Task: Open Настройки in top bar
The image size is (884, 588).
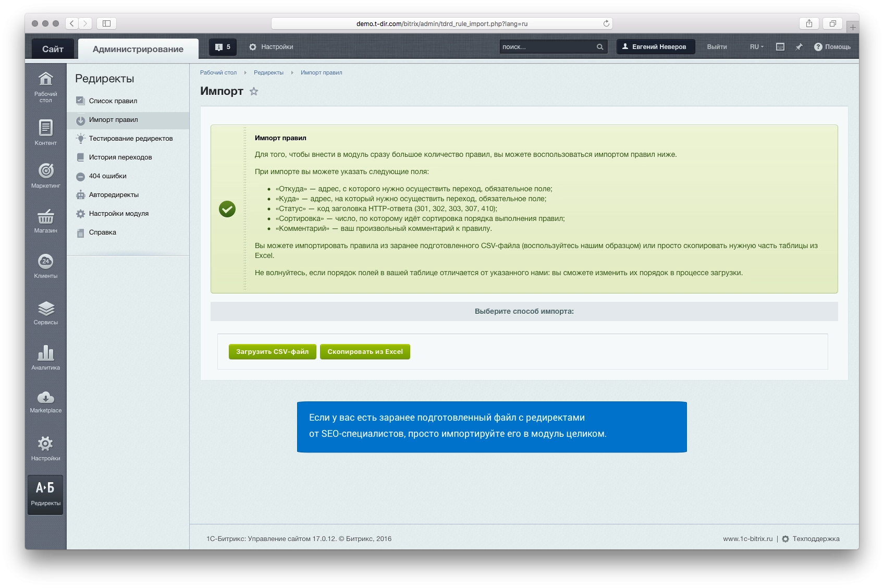Action: point(271,47)
